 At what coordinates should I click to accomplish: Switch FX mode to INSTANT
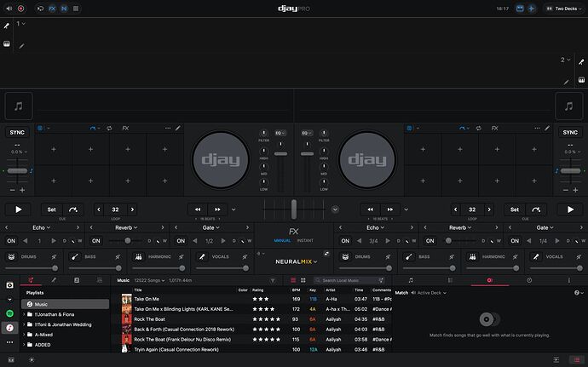coord(305,241)
